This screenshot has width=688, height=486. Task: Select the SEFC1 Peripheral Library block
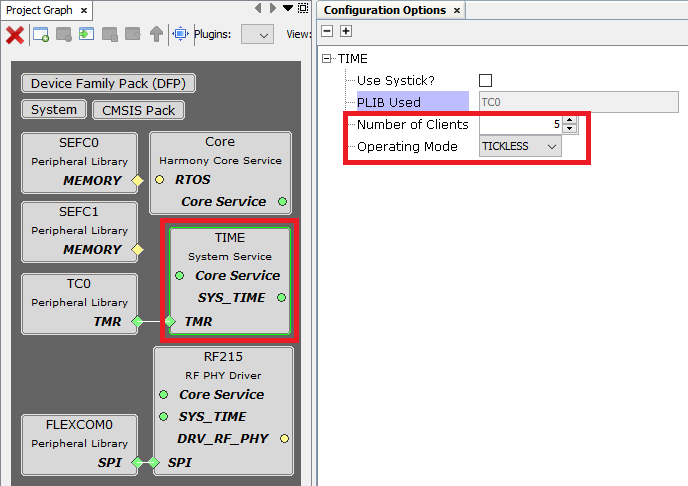79,232
